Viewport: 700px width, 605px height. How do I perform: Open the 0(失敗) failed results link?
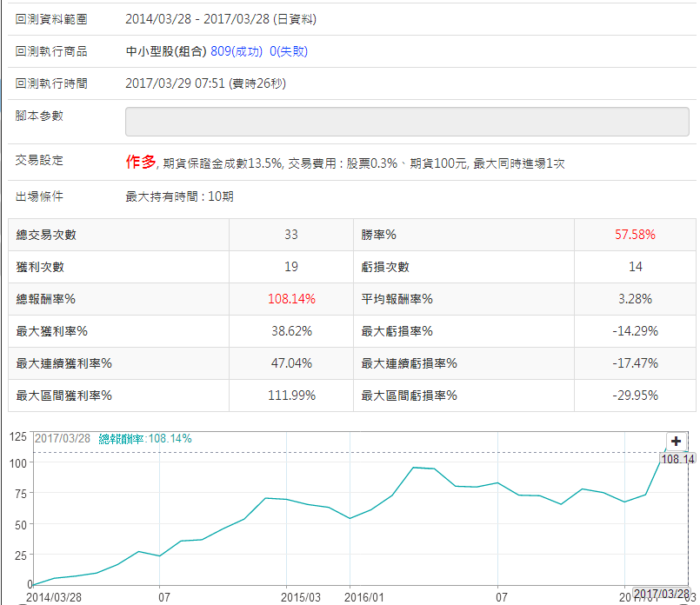[289, 51]
